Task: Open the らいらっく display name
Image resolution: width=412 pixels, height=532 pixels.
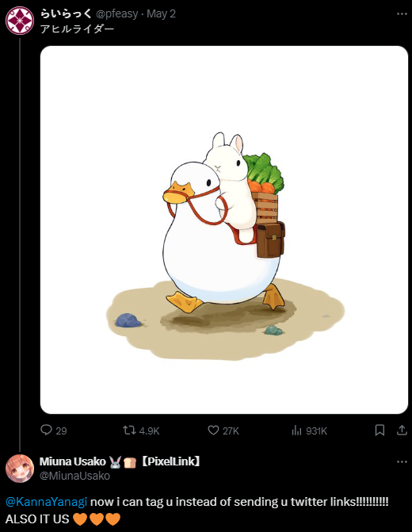Action: tap(66, 14)
